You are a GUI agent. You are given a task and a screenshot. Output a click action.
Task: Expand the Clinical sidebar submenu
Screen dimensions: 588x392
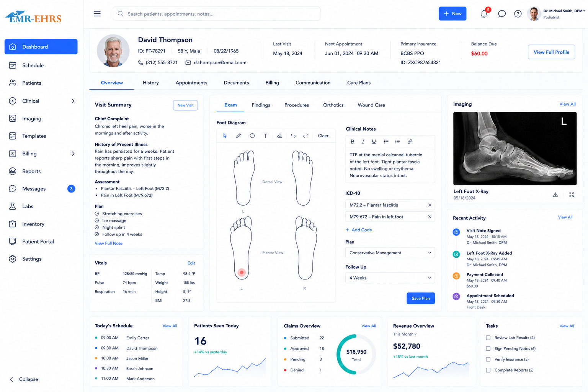(x=73, y=101)
